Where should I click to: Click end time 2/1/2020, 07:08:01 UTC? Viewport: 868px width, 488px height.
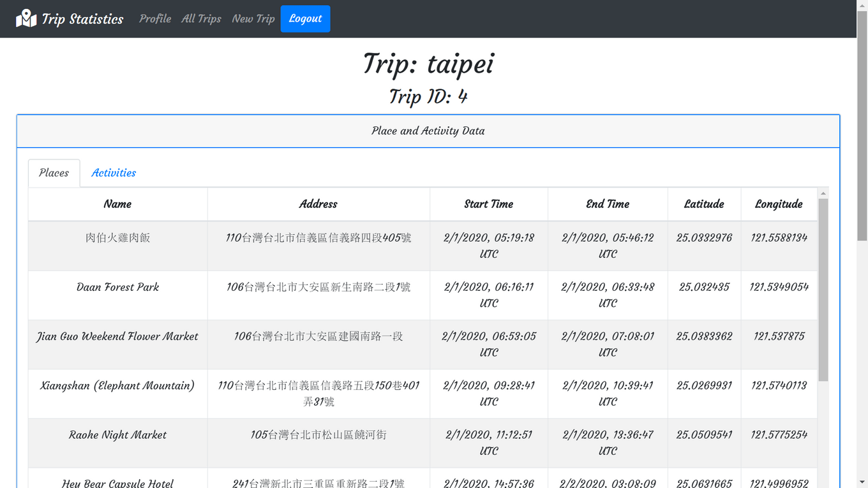pos(608,344)
